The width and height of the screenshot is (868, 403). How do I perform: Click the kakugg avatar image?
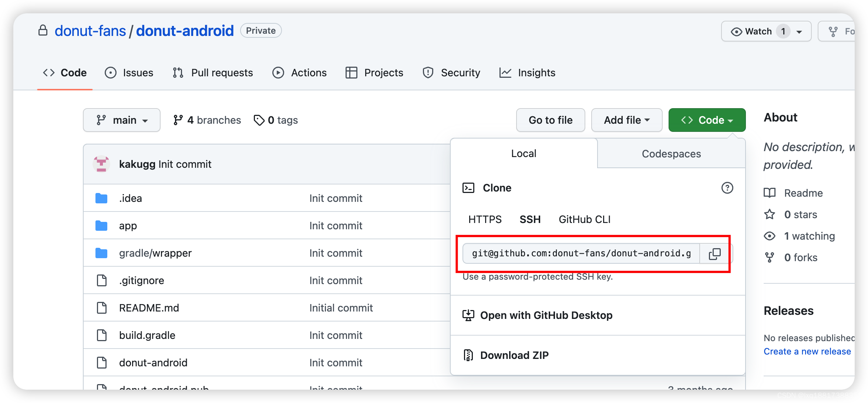click(101, 164)
